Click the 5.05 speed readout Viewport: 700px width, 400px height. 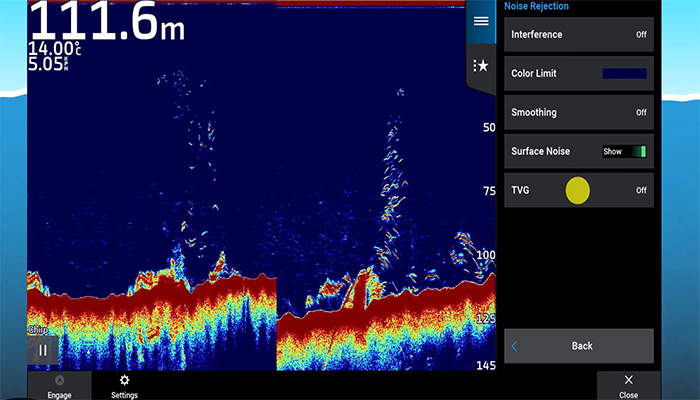[48, 64]
